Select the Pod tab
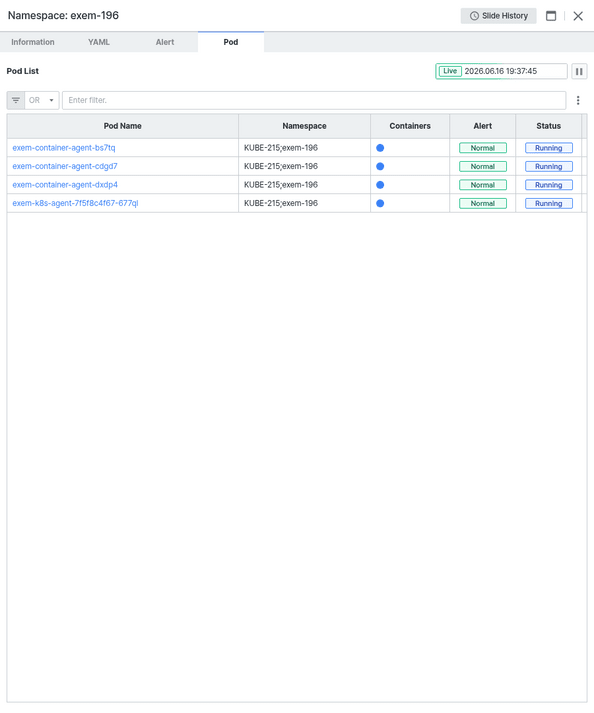 [x=231, y=42]
